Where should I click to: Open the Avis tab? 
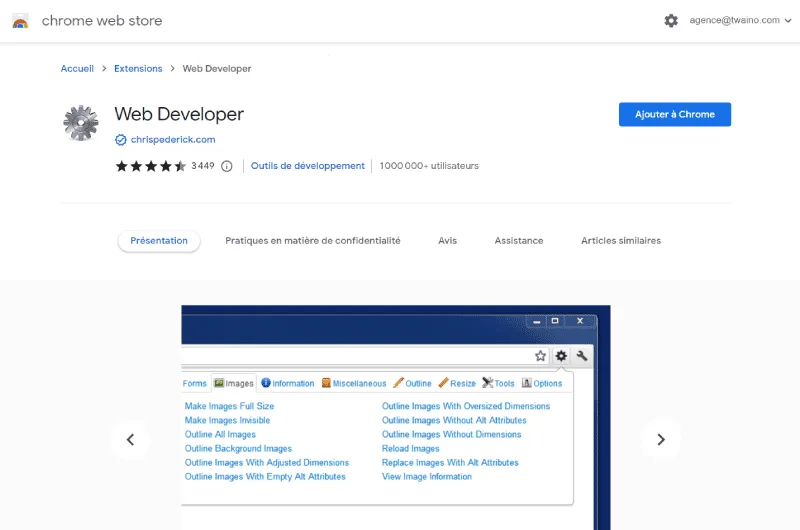pyautogui.click(x=447, y=241)
